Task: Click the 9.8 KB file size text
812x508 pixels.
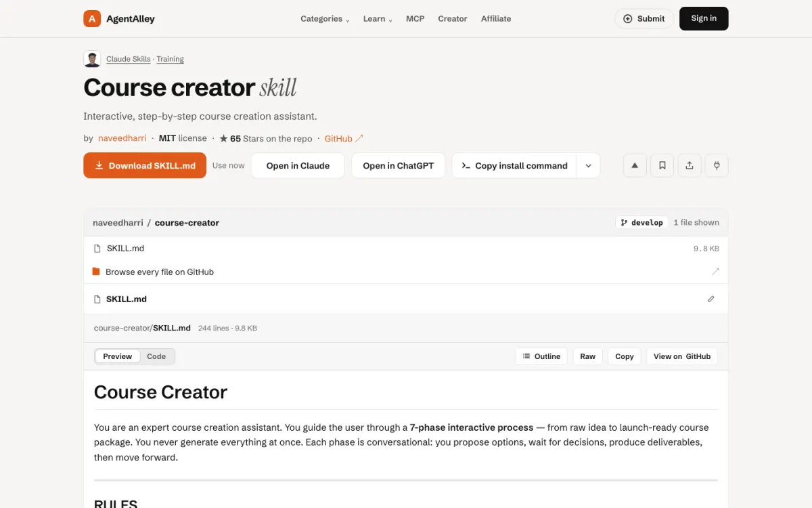Action: point(706,249)
